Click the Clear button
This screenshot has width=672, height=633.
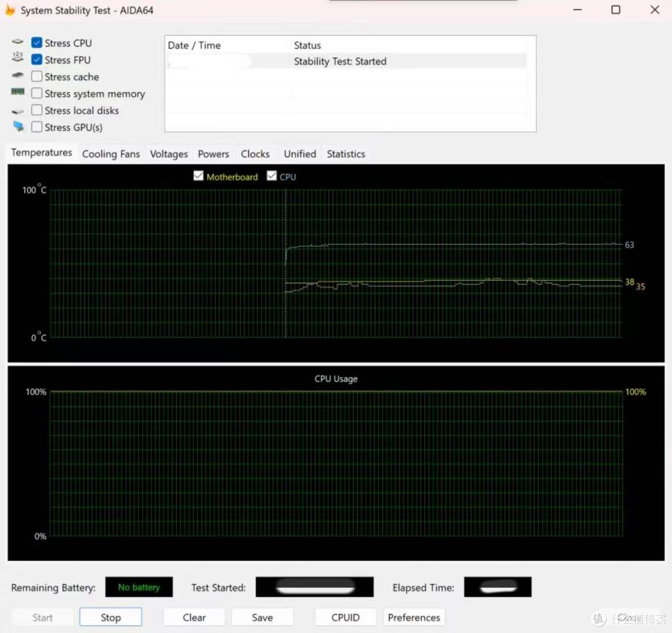tap(194, 617)
